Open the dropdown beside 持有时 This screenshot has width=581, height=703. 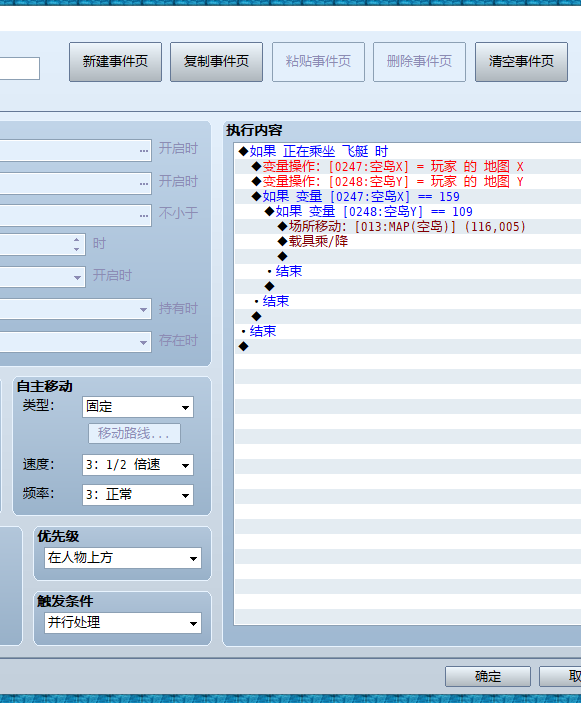point(75,309)
